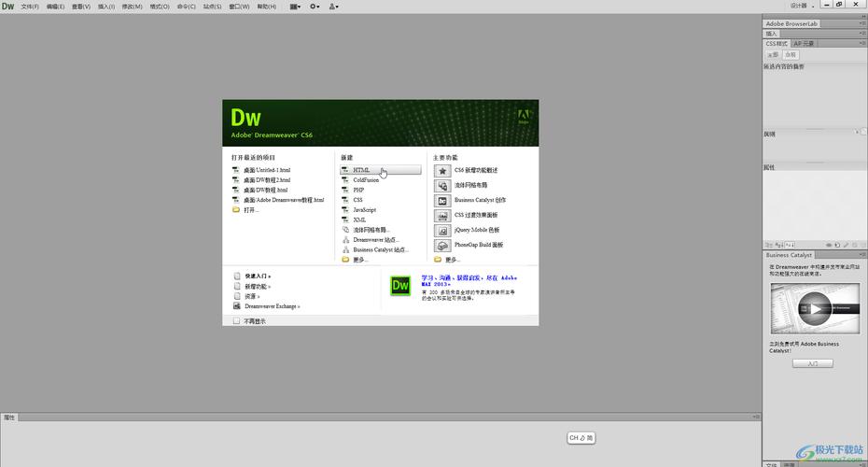Screen dimensions: 868x467
Task: Open the Fluid Grid Layout feature icon
Action: [442, 186]
